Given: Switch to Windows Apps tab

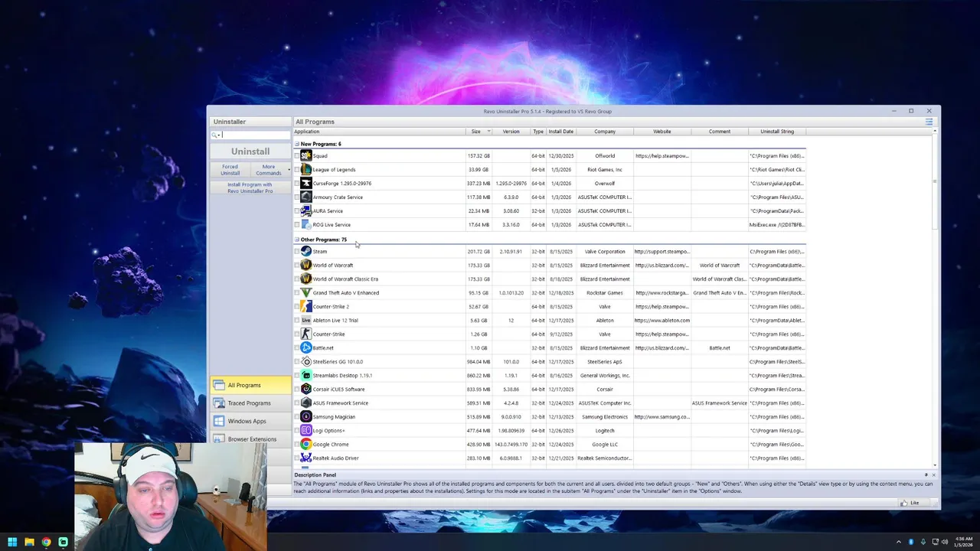Looking at the screenshot, I should (x=250, y=421).
